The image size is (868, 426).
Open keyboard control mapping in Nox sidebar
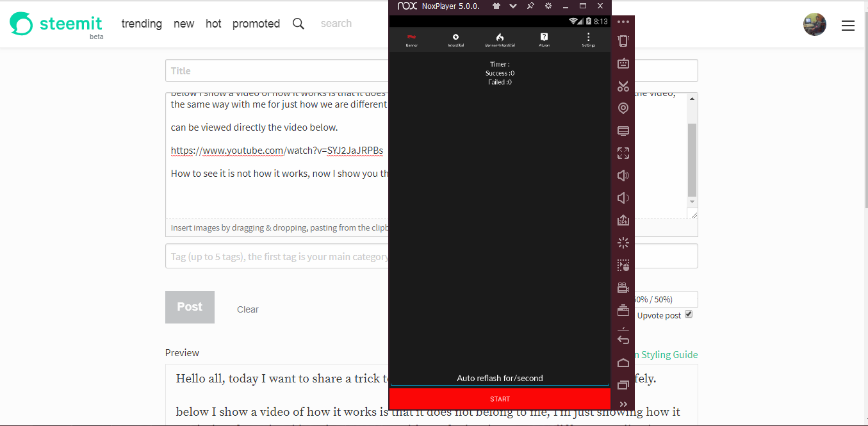point(623,63)
